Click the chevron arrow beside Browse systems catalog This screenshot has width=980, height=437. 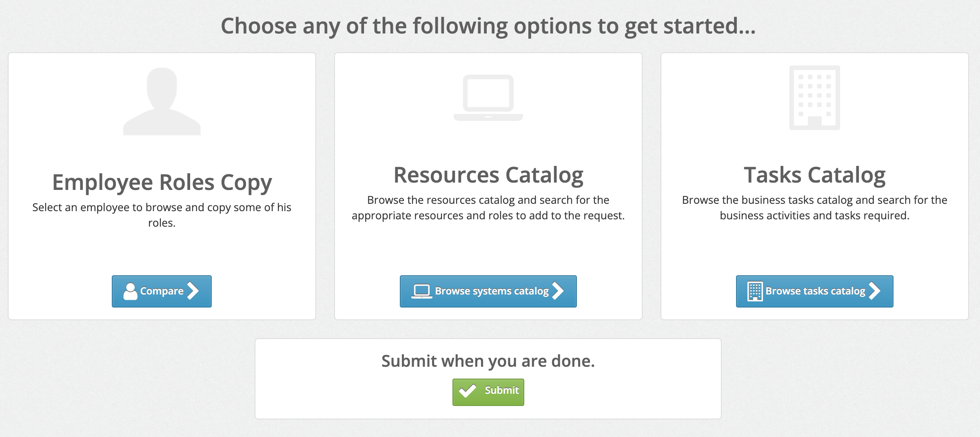coord(558,291)
